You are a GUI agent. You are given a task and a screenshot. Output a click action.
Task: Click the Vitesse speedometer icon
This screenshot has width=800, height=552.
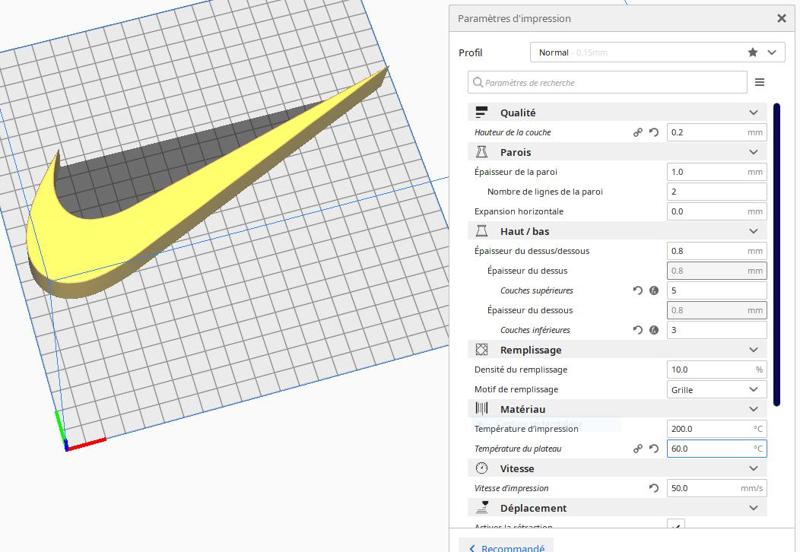(x=481, y=468)
